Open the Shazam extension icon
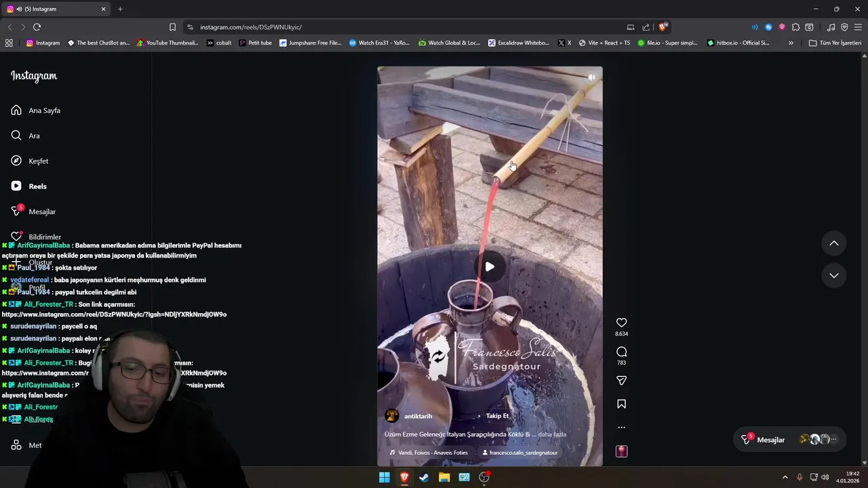 (x=768, y=27)
